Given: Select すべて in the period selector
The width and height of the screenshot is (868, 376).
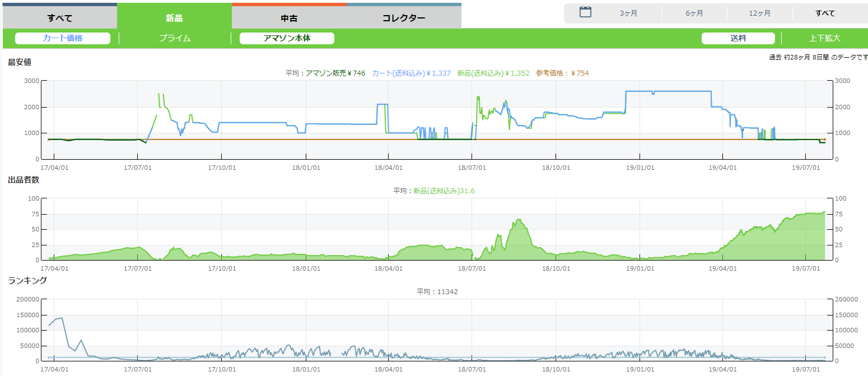Looking at the screenshot, I should [825, 13].
